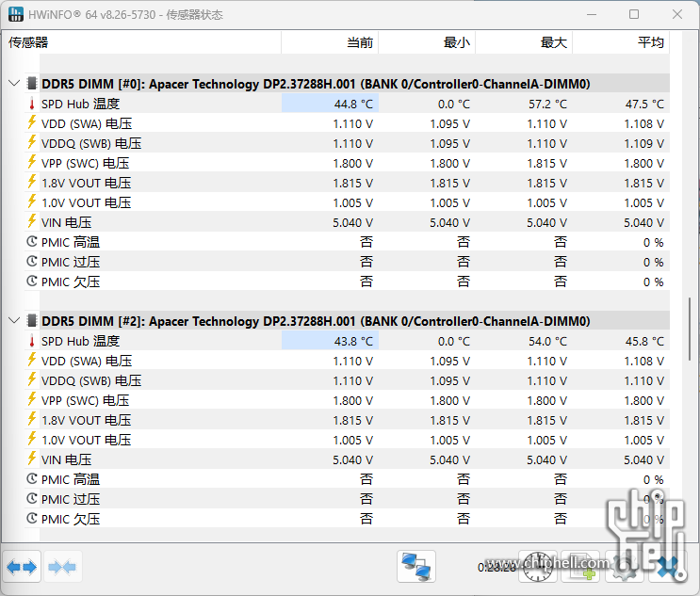Click the 最小 column header
Viewport: 700px width, 596px height.
tap(427, 42)
